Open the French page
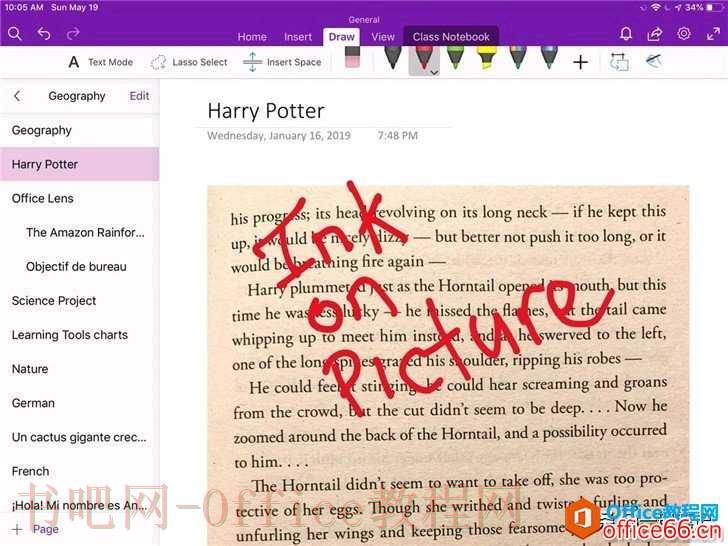 click(79, 471)
